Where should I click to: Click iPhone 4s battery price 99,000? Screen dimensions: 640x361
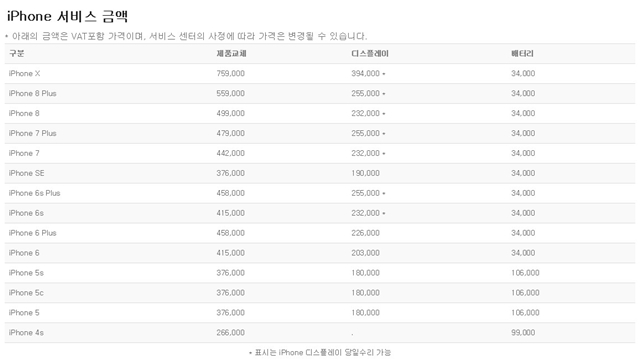click(523, 333)
